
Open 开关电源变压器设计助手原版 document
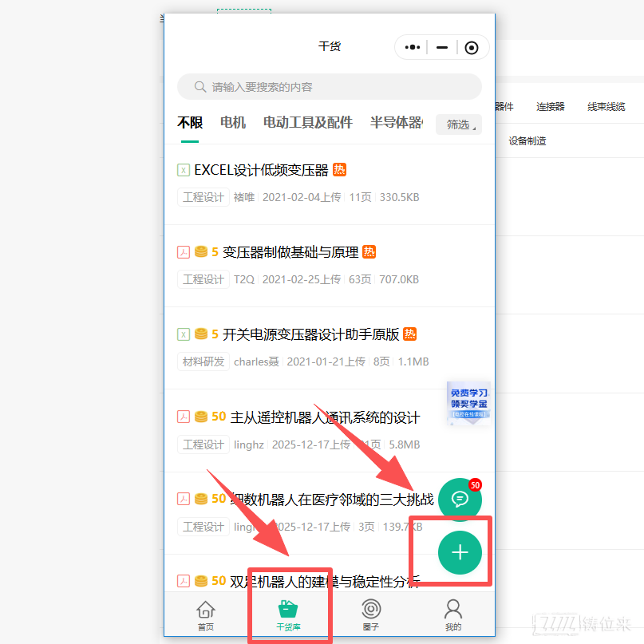[310, 334]
